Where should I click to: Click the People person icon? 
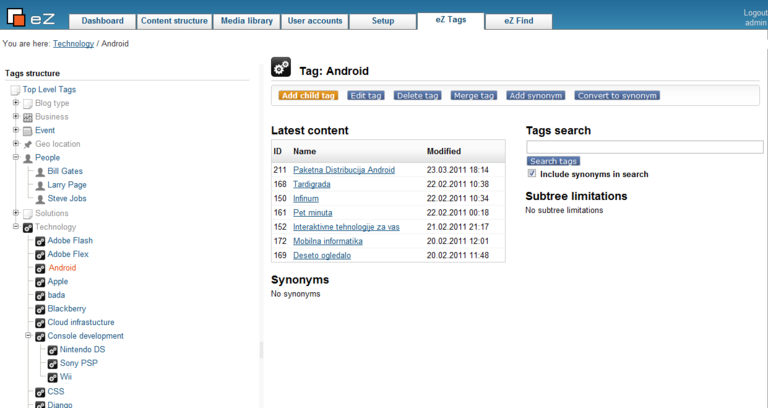[27, 158]
